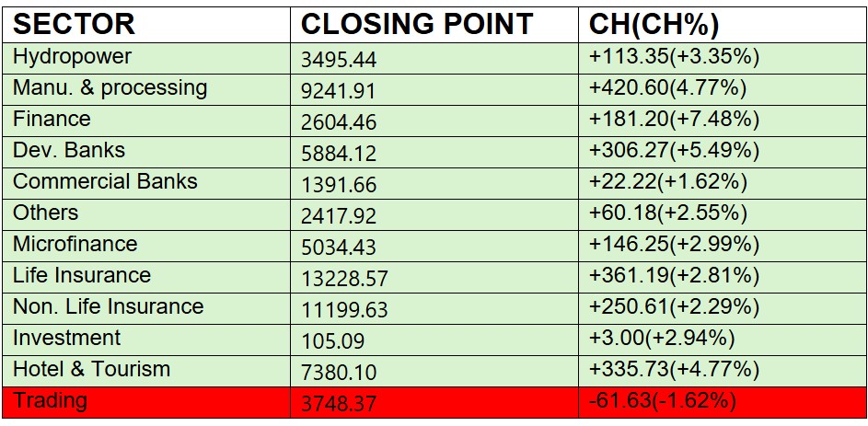Select the Microfinance sector cell
The image size is (868, 426).
coord(75,245)
